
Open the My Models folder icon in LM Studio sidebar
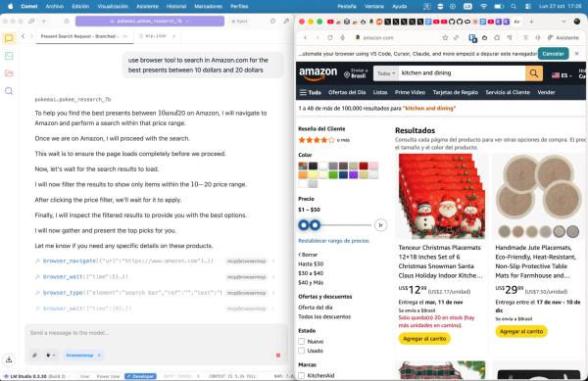click(9, 73)
